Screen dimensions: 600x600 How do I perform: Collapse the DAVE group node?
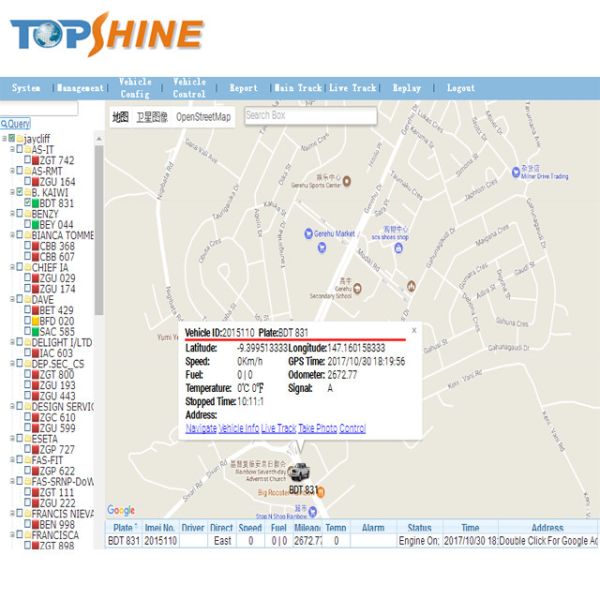coord(12,299)
